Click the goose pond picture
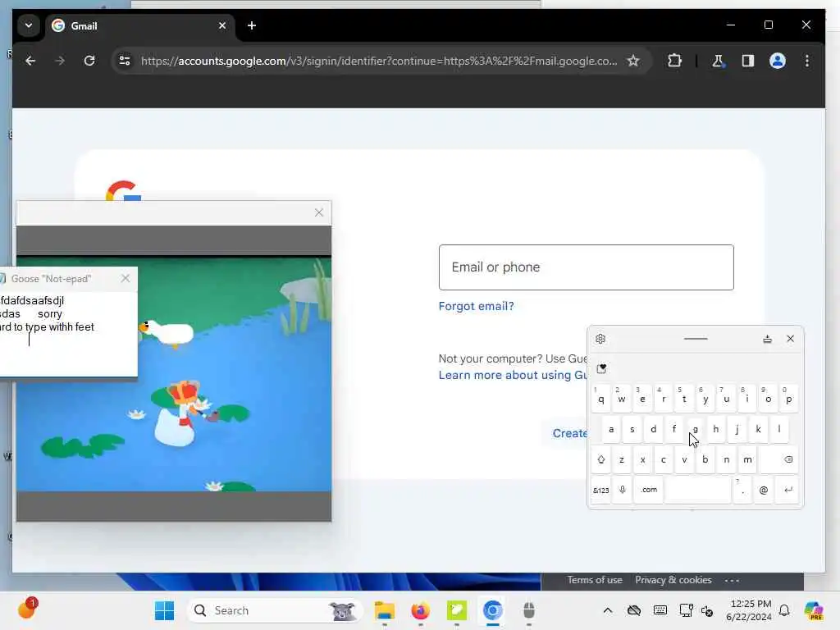The image size is (840, 630). [174, 373]
